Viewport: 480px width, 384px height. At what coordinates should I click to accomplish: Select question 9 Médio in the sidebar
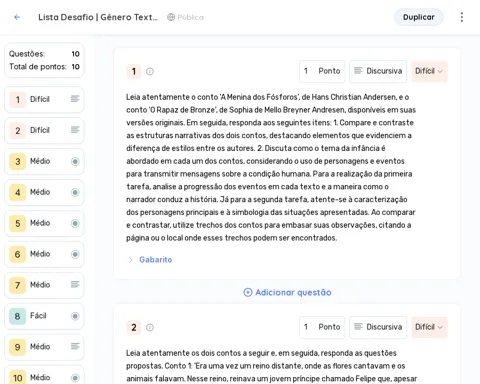(x=44, y=347)
